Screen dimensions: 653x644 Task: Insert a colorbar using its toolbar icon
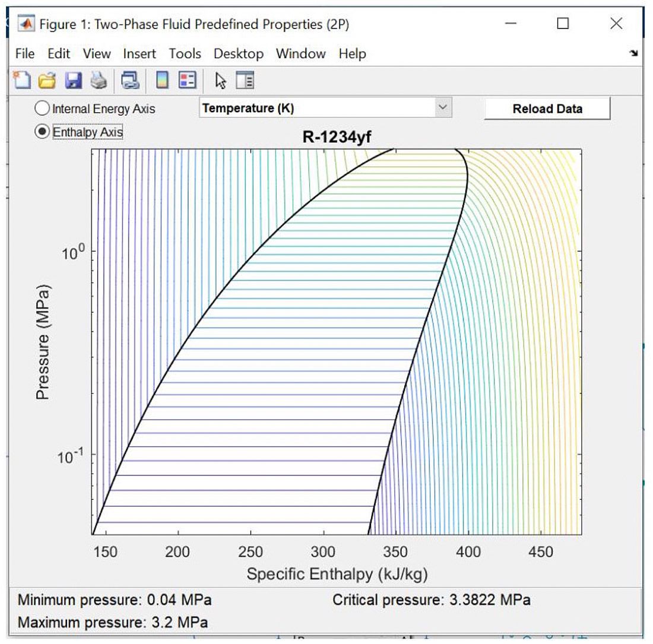tap(161, 80)
